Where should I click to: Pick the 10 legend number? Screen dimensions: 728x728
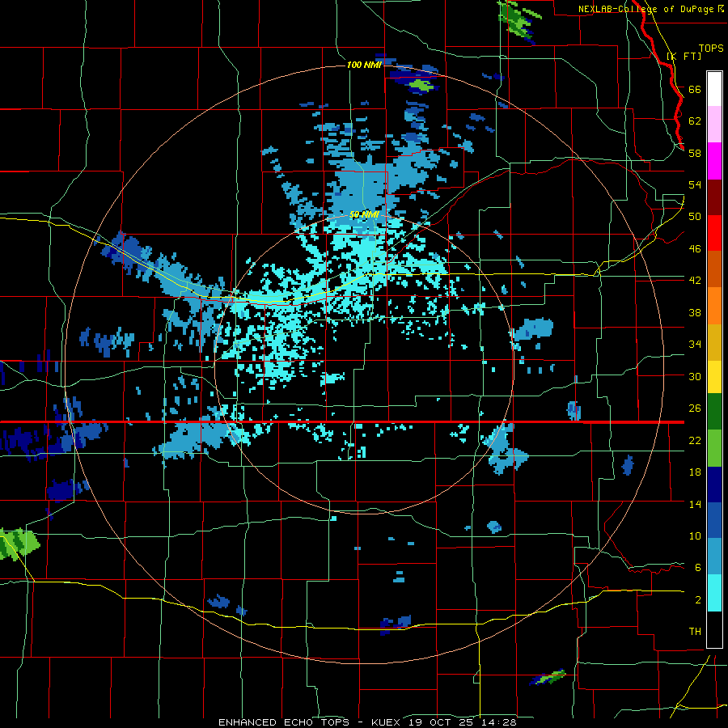[695, 535]
